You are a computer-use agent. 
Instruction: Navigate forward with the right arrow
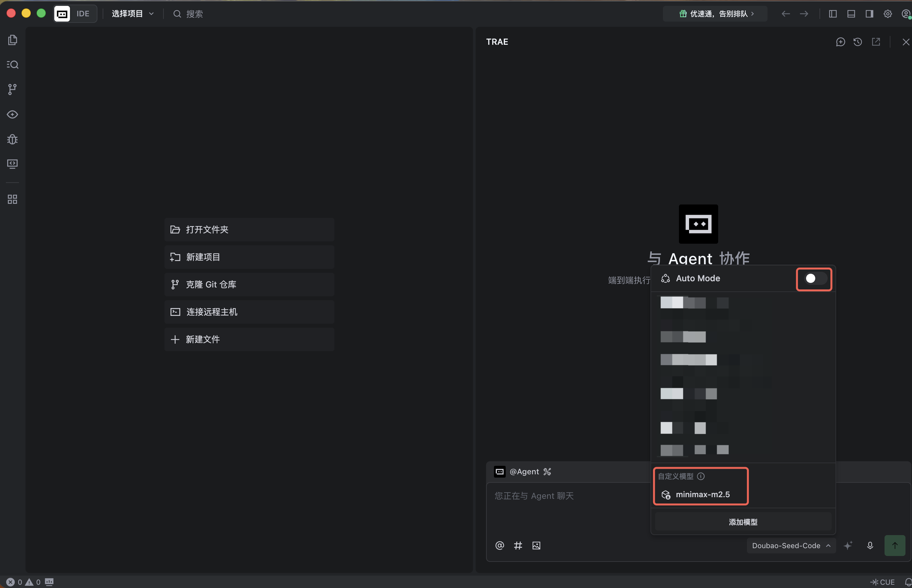[804, 14]
